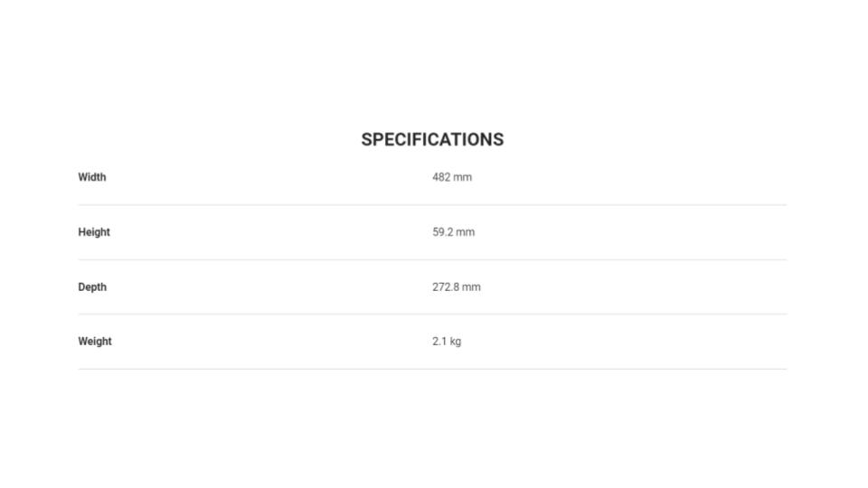
Task: Select the Depth label
Action: coord(92,287)
